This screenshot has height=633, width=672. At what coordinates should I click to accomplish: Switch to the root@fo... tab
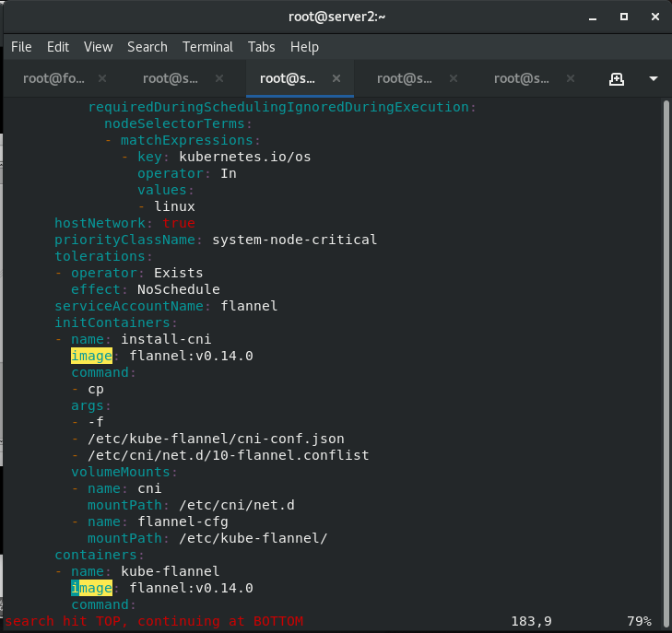(x=54, y=78)
